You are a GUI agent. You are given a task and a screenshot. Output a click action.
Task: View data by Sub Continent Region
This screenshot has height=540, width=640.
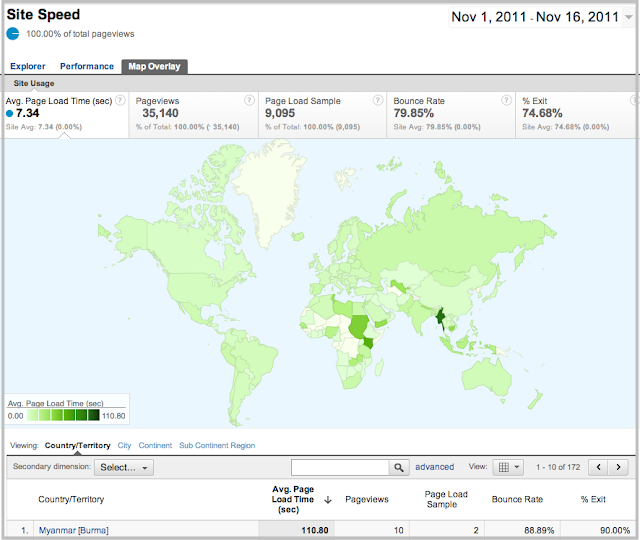pyautogui.click(x=217, y=445)
